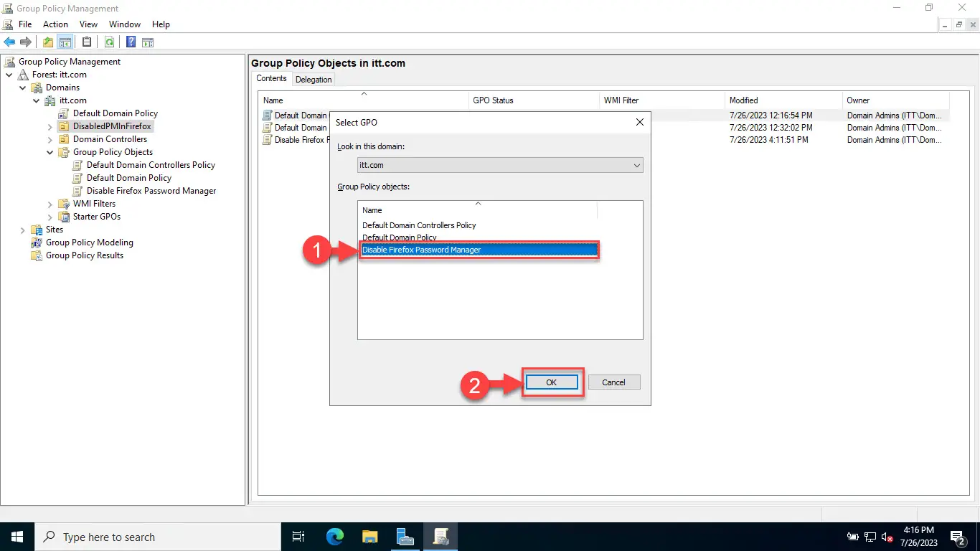This screenshot has width=980, height=551.
Task: Open Task View from the taskbar
Action: point(298,537)
